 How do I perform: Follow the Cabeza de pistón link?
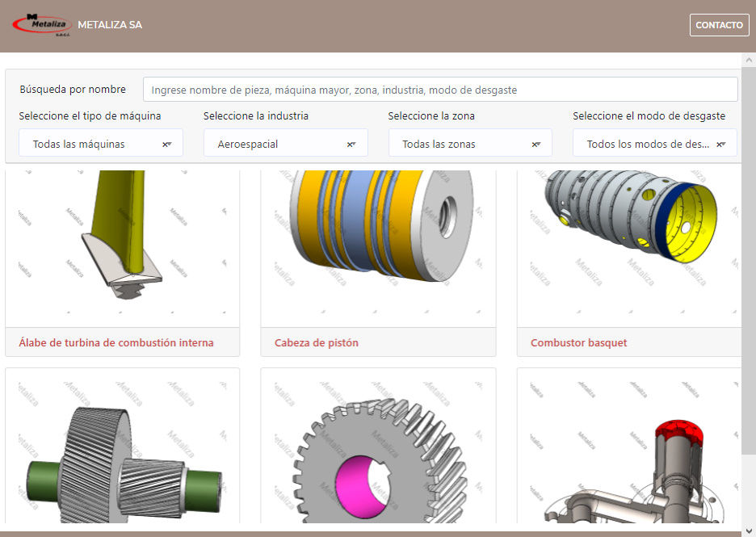(x=317, y=342)
